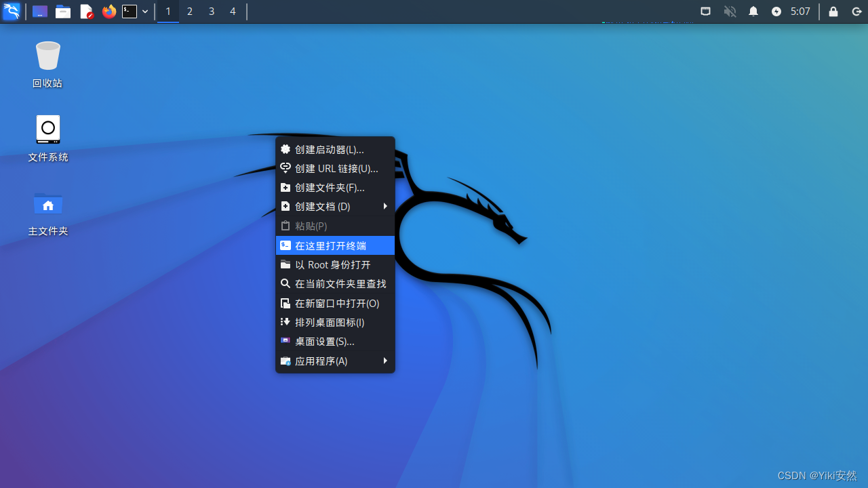The width and height of the screenshot is (868, 488).
Task: Click the log out panel icon
Action: point(856,12)
